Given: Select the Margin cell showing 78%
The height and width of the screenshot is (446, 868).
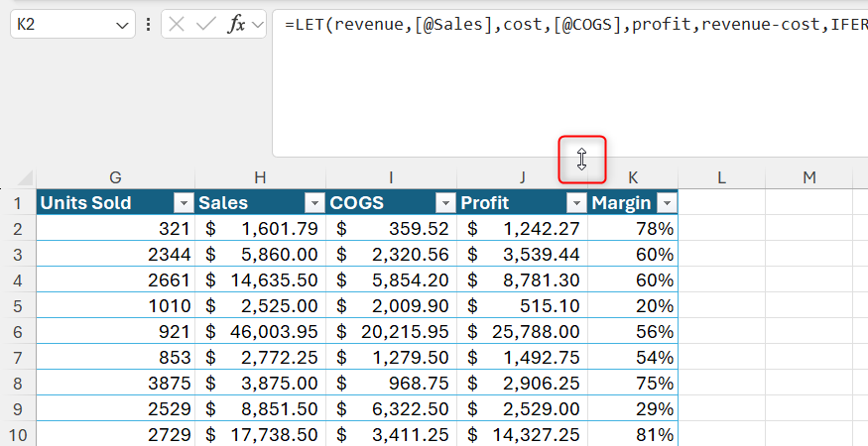Looking at the screenshot, I should click(x=633, y=229).
